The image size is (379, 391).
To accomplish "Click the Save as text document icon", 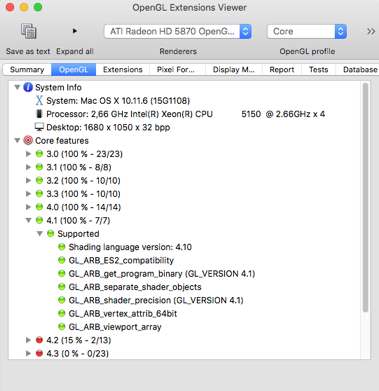I will pos(28,31).
